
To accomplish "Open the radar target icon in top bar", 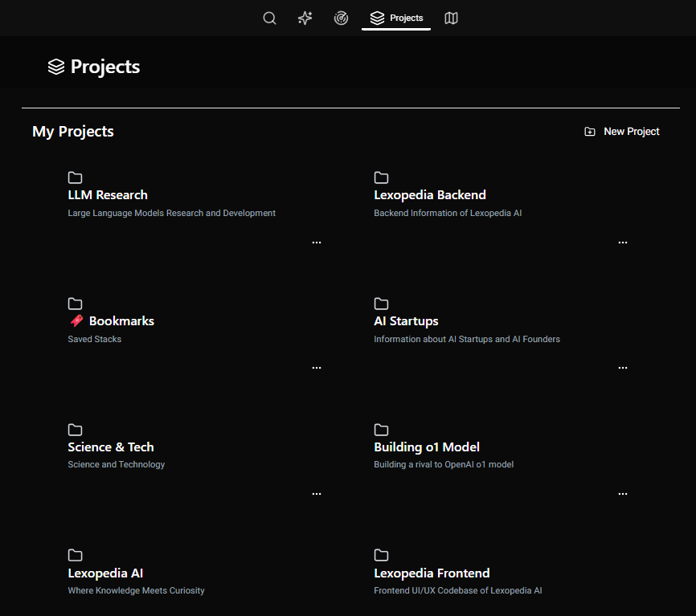I will [x=341, y=18].
